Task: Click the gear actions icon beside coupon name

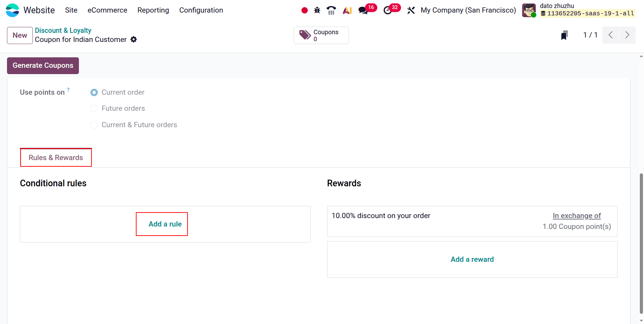Action: (134, 39)
